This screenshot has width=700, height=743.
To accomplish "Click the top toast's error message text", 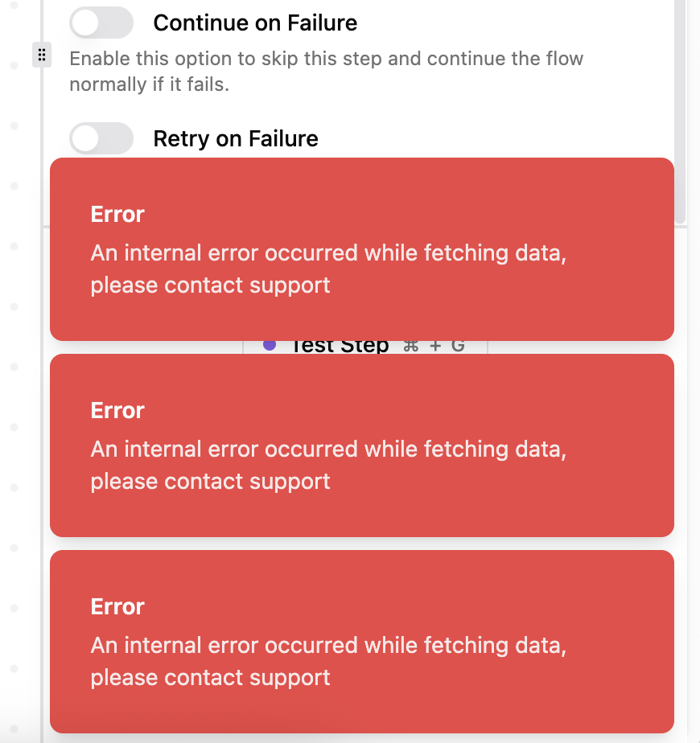I will [328, 269].
